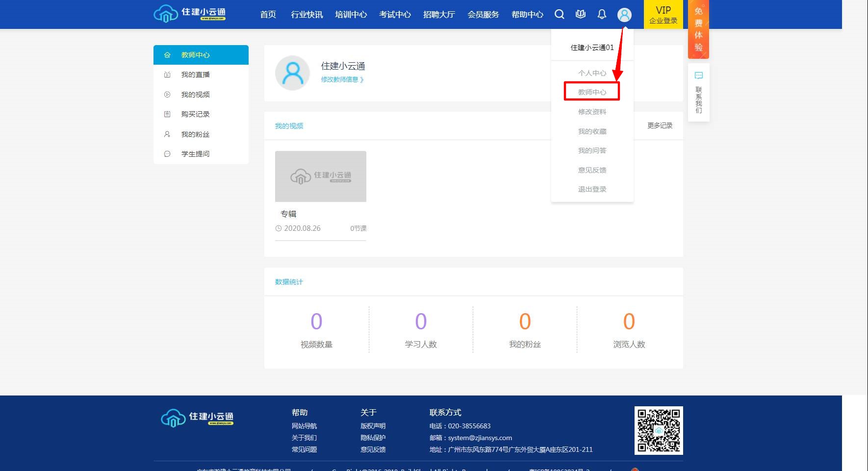
Task: Open 更多记录 to expand video records
Action: click(660, 125)
